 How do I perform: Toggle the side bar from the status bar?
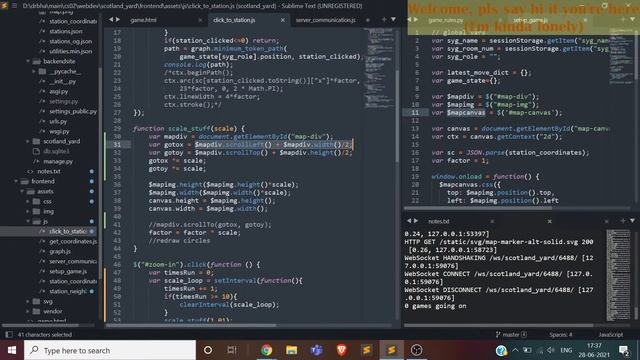9,334
